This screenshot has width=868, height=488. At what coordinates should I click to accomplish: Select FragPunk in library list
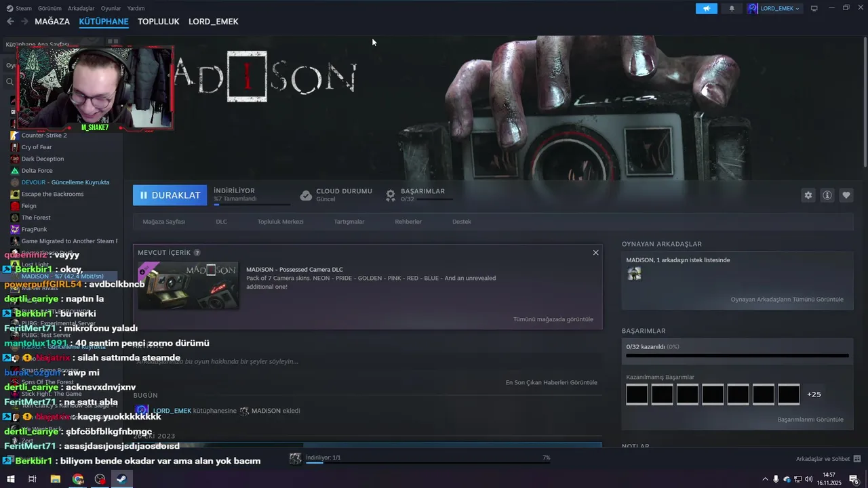pyautogui.click(x=34, y=229)
